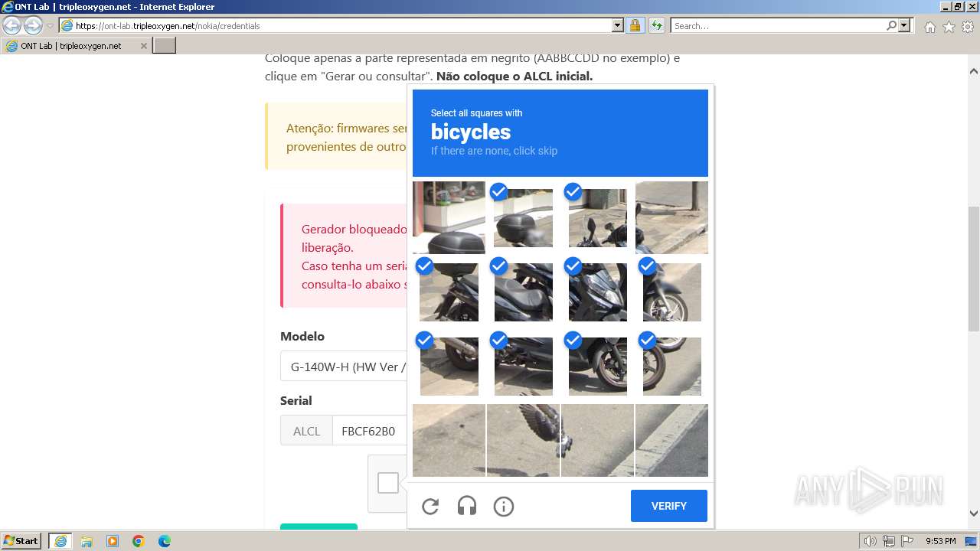Tick the reCAPTCHA checkbox

(x=388, y=483)
